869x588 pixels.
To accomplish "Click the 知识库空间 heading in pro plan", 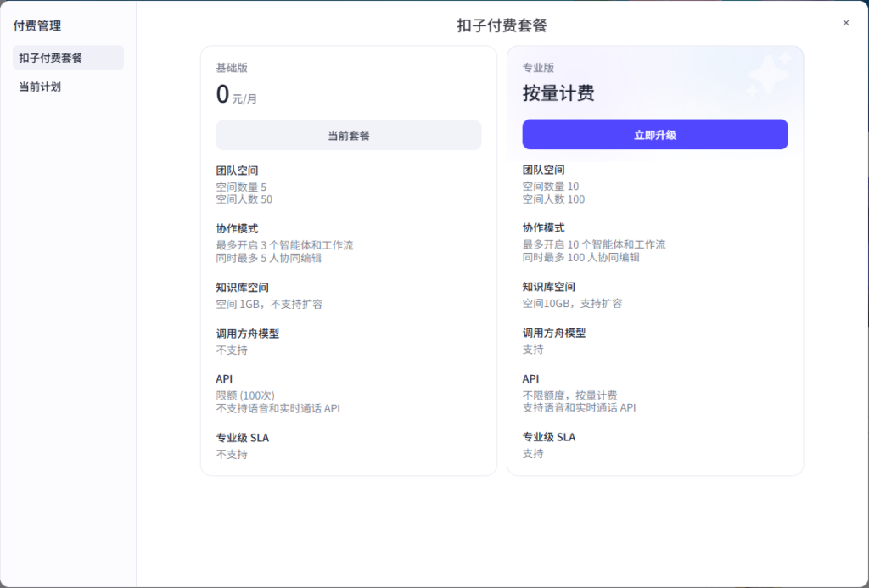I will click(549, 287).
